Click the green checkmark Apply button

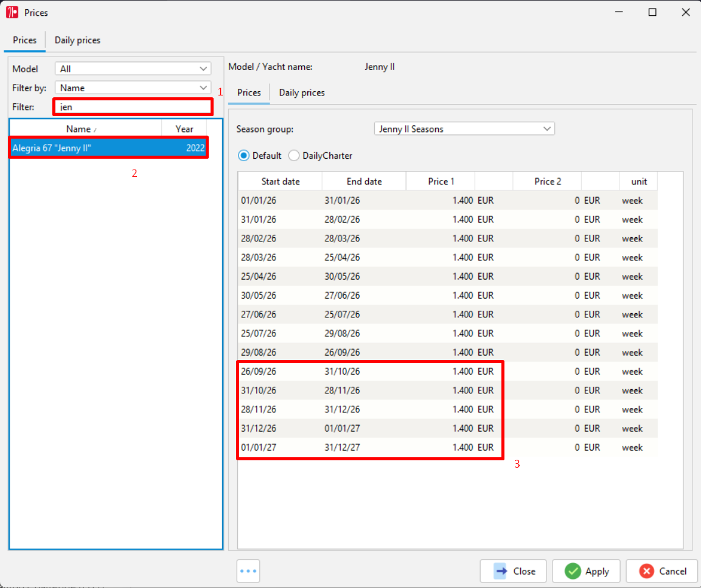point(586,570)
